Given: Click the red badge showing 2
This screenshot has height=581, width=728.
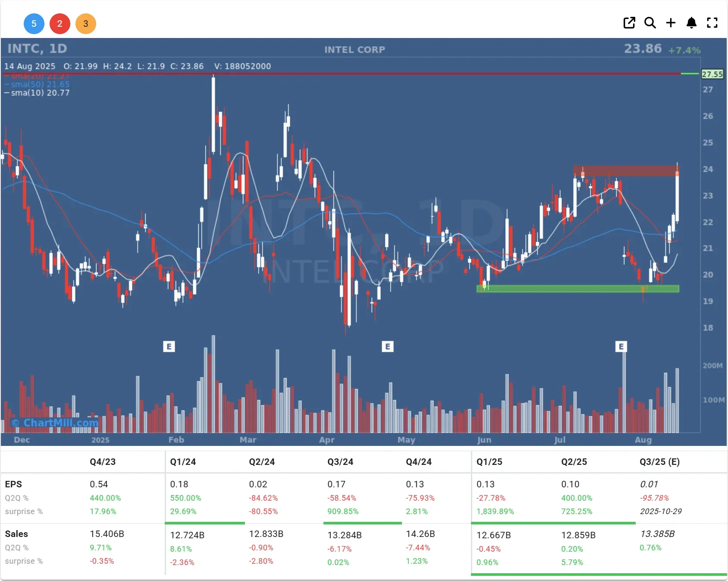Looking at the screenshot, I should (60, 24).
